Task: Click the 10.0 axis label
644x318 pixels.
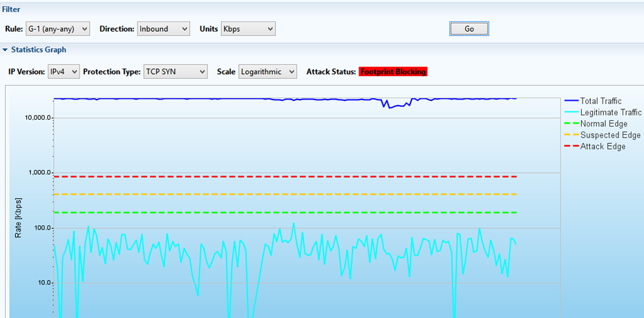Action: coord(44,283)
